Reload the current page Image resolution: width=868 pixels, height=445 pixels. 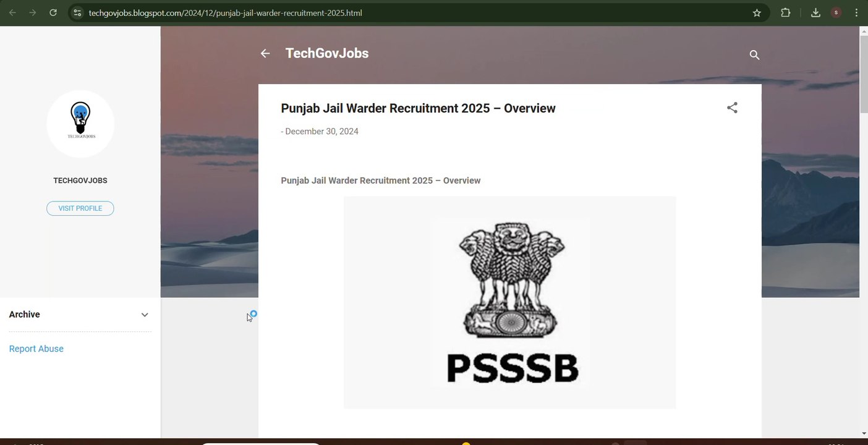pos(53,12)
